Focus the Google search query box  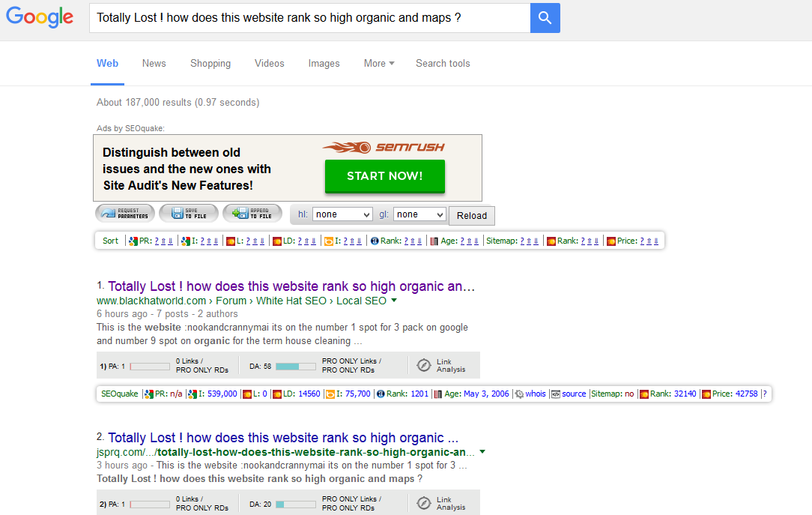pos(309,17)
